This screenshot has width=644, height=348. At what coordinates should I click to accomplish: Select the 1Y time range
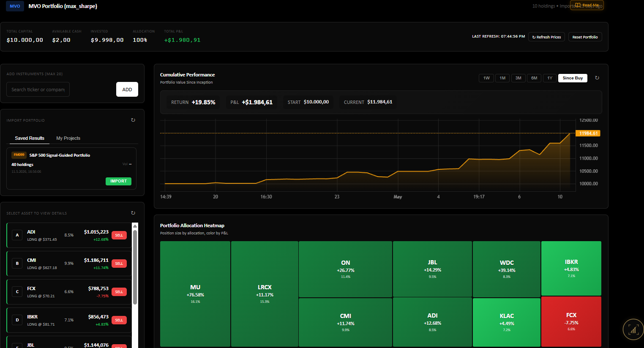coord(550,78)
